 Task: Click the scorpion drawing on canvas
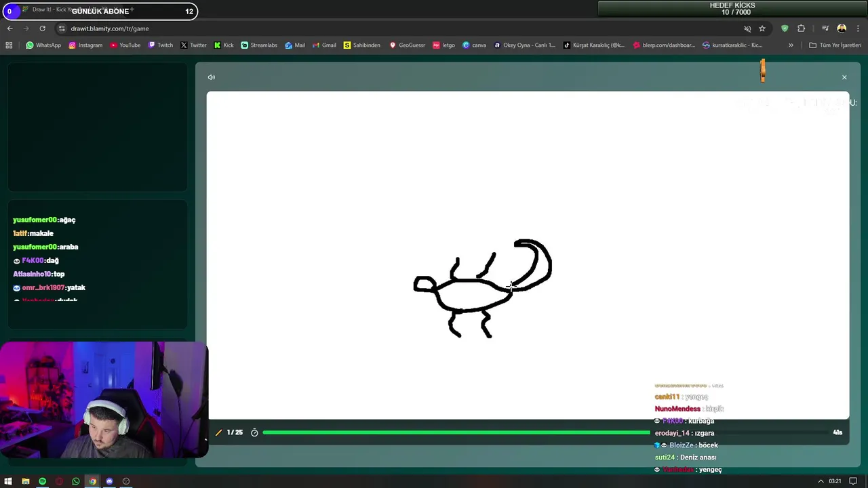click(x=481, y=288)
